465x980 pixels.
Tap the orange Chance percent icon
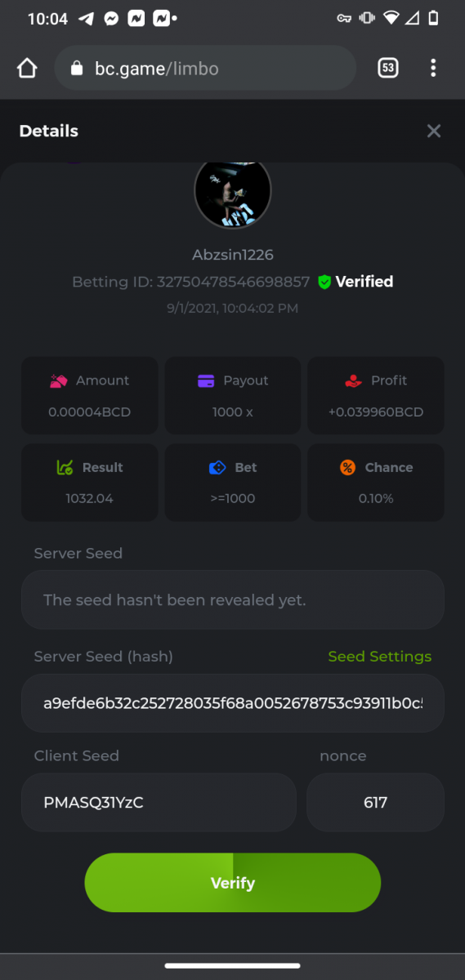(x=347, y=468)
